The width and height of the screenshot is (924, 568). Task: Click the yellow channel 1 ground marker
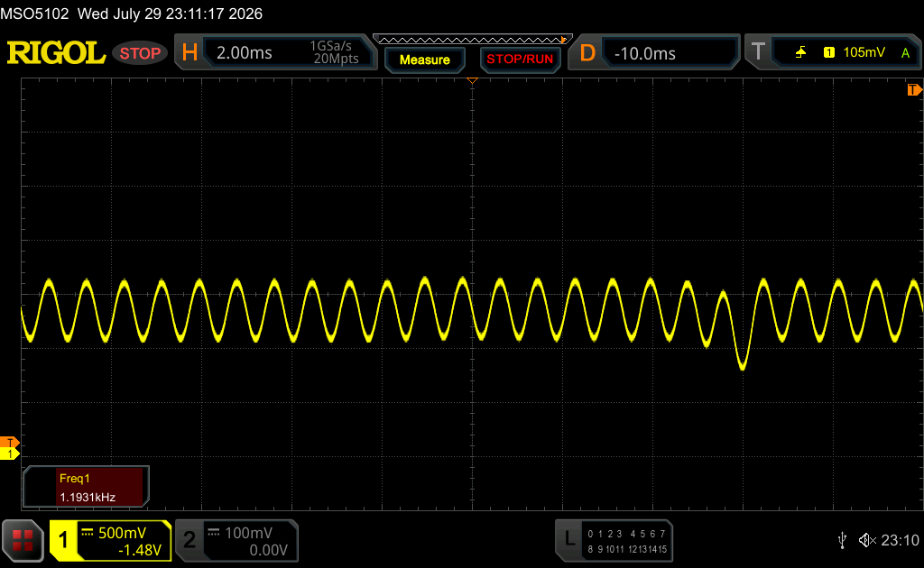9,453
